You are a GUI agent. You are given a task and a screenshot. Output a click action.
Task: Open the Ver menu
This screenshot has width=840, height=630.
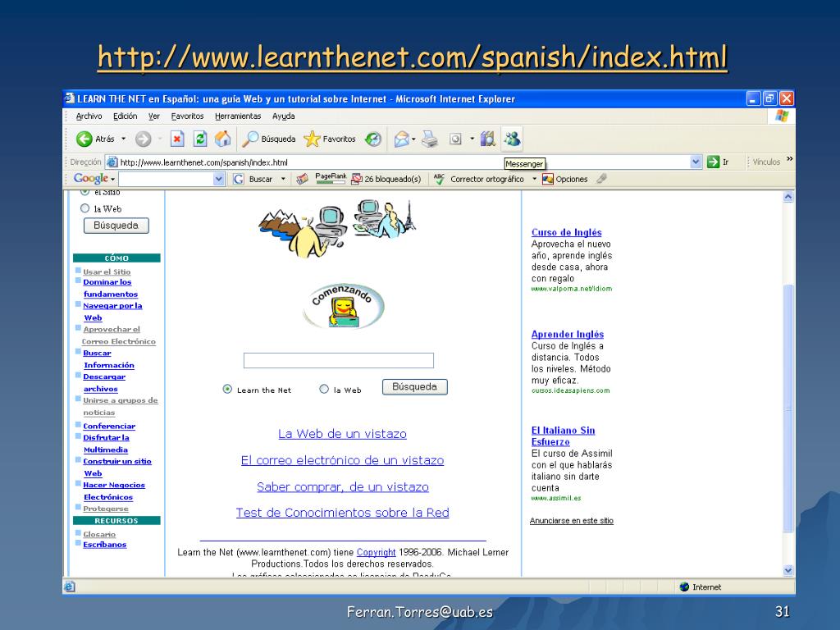(x=153, y=116)
